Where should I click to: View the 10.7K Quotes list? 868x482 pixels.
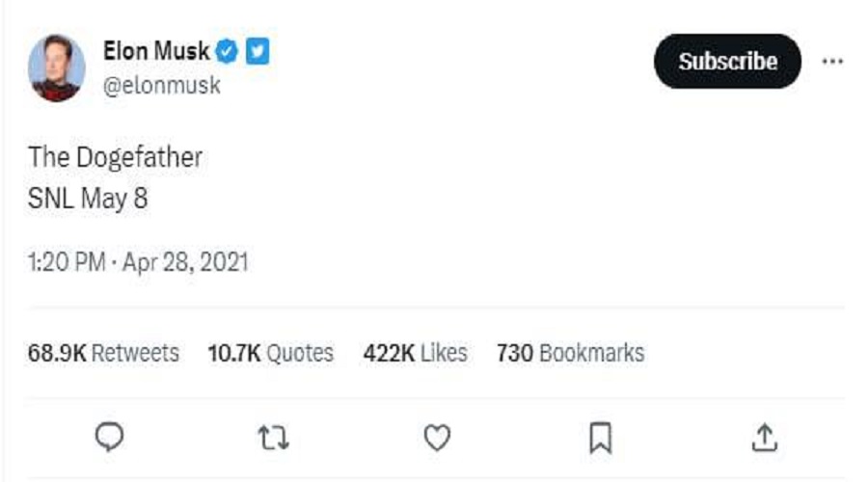click(x=271, y=353)
